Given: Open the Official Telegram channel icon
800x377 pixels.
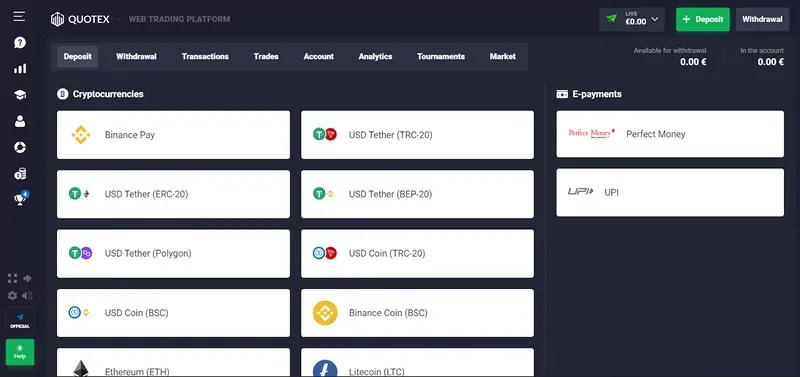Looking at the screenshot, I should (x=20, y=320).
